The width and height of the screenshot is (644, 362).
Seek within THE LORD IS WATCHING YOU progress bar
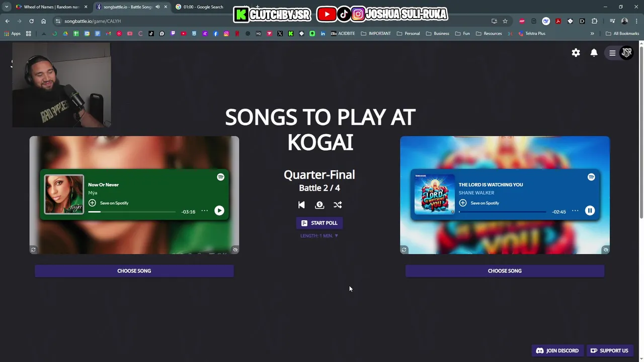[502, 212]
